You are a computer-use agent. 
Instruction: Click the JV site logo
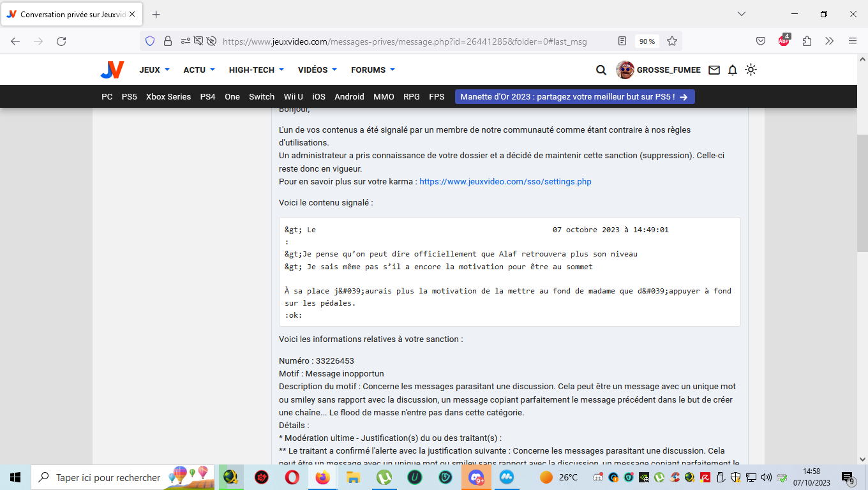tap(112, 70)
